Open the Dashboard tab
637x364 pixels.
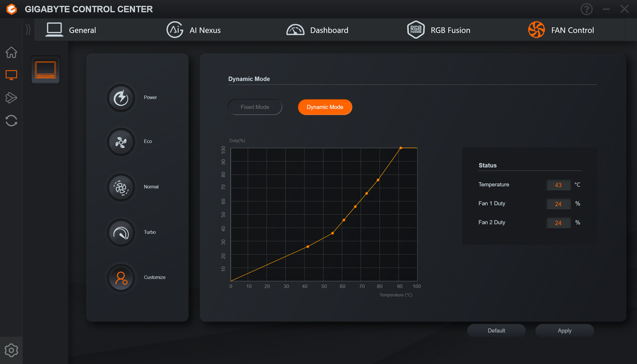317,30
